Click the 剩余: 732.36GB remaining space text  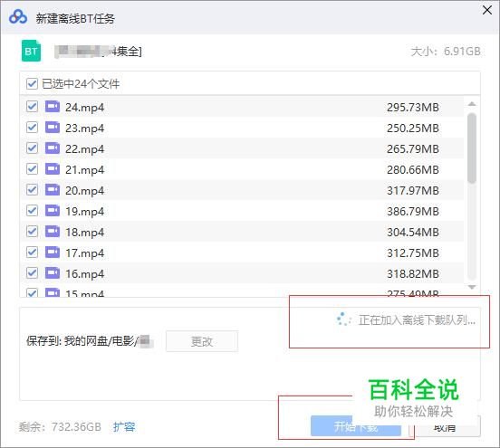(x=60, y=426)
